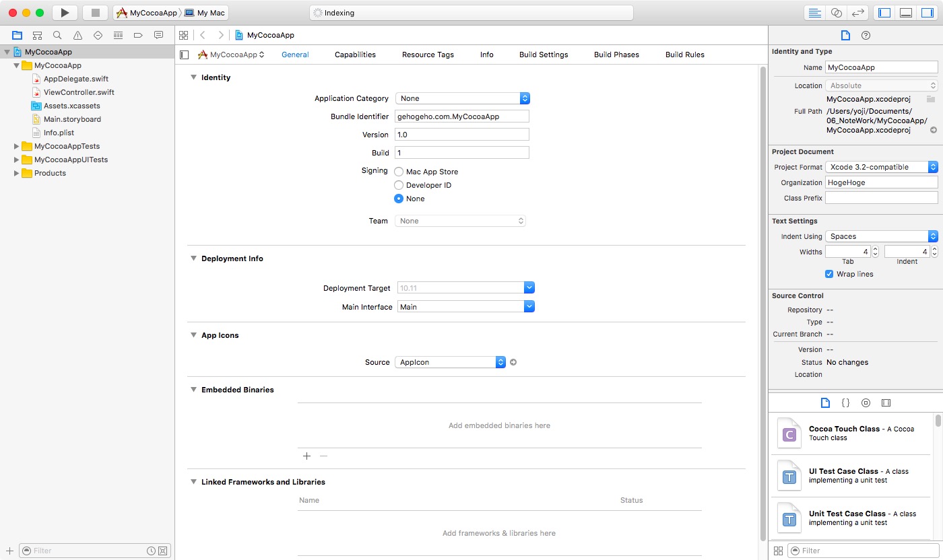Image resolution: width=943 pixels, height=560 pixels.
Task: Add an embedded binary with plus button
Action: [306, 456]
